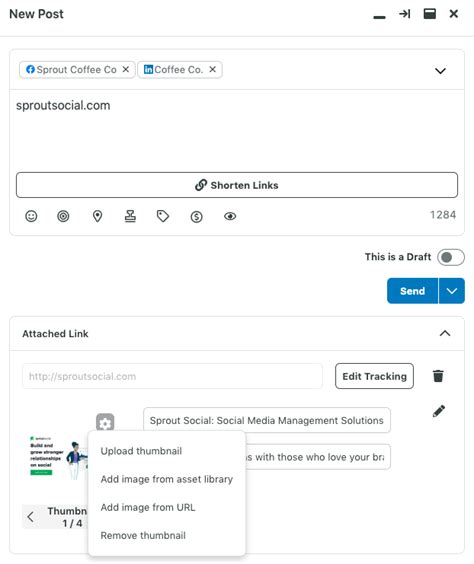
Task: Open the Send button dropdown arrow
Action: 452,291
